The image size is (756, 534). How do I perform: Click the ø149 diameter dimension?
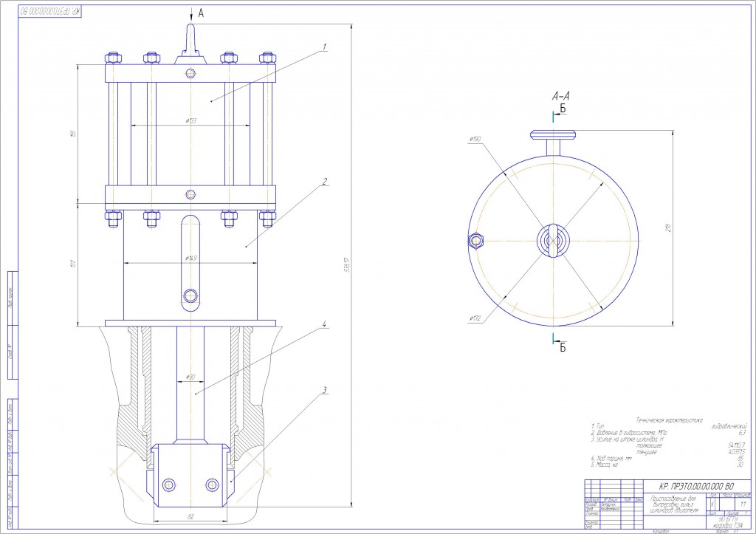click(191, 258)
